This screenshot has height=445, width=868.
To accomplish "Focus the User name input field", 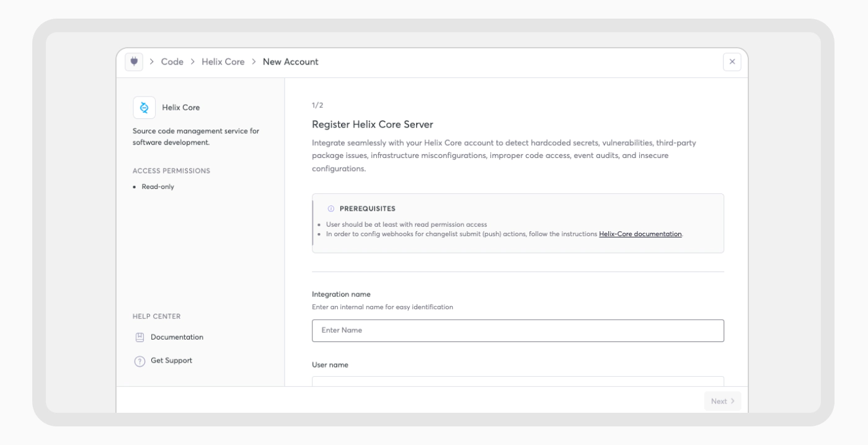I will coord(518,381).
